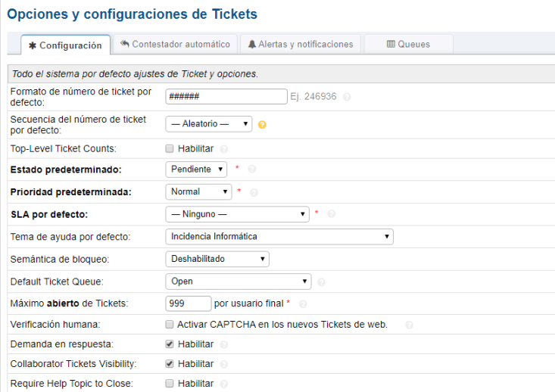Uncheck Demanda en respuesta Habilitar checkbox
Image resolution: width=555 pixels, height=392 pixels.
(170, 344)
